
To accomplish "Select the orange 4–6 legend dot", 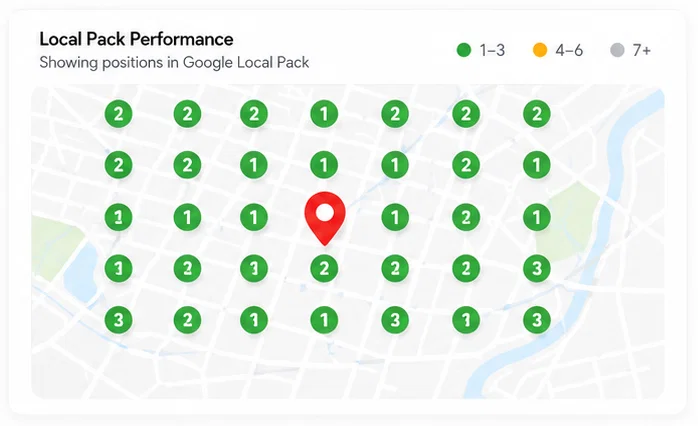I will point(540,50).
